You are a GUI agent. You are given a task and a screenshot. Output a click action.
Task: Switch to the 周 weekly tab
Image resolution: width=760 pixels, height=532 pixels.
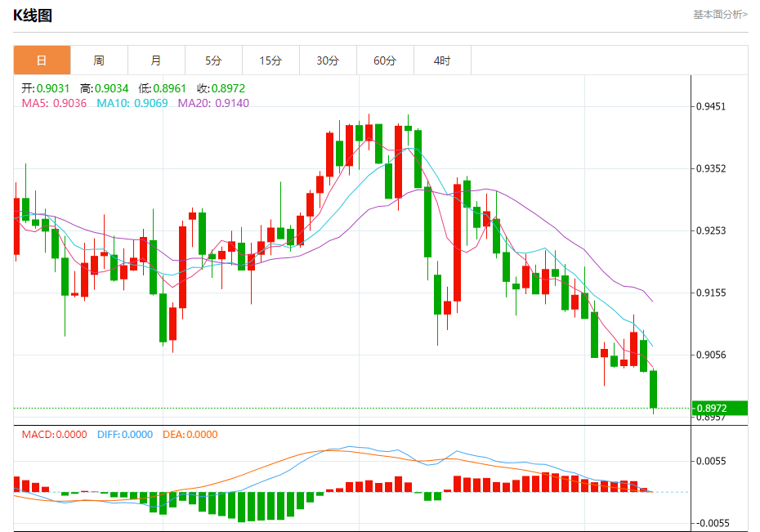pyautogui.click(x=100, y=60)
